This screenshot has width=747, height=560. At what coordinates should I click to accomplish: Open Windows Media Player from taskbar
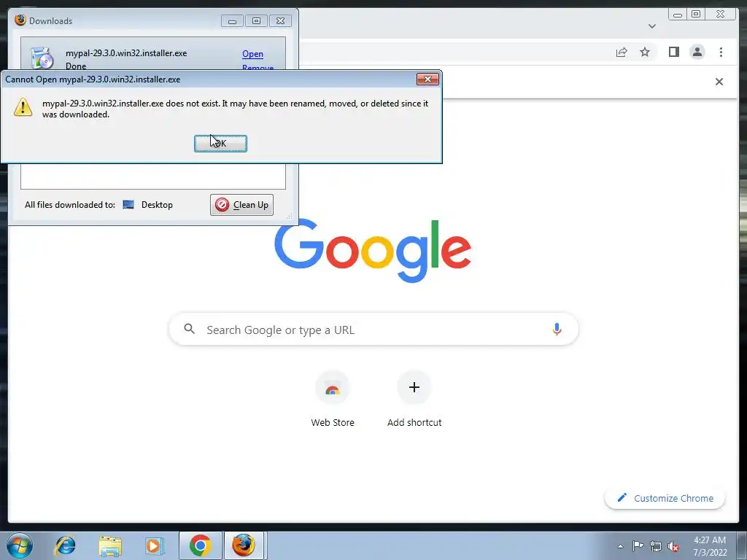[155, 545]
